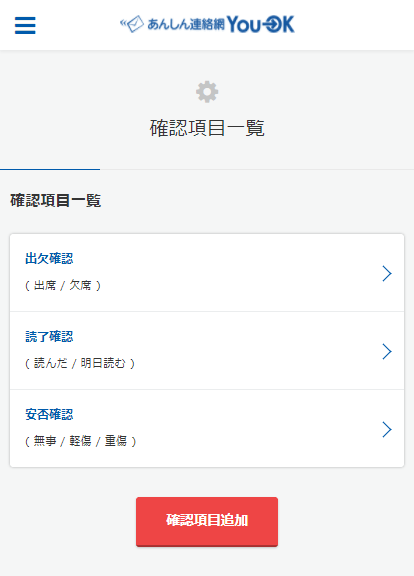This screenshot has width=414, height=576.
Task: Click the red 確認項目追加 button
Action: point(207,522)
